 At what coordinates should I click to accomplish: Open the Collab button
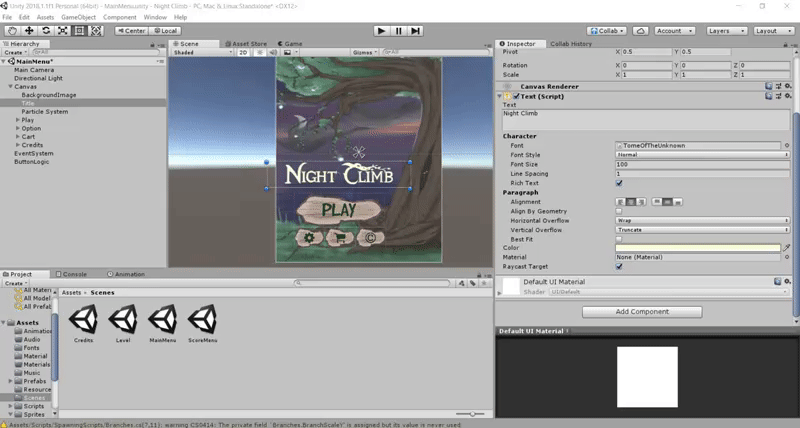pyautogui.click(x=607, y=31)
